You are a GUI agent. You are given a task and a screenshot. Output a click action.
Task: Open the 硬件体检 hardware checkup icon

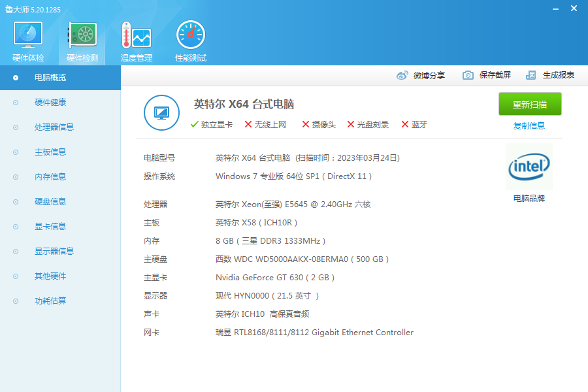[28, 35]
